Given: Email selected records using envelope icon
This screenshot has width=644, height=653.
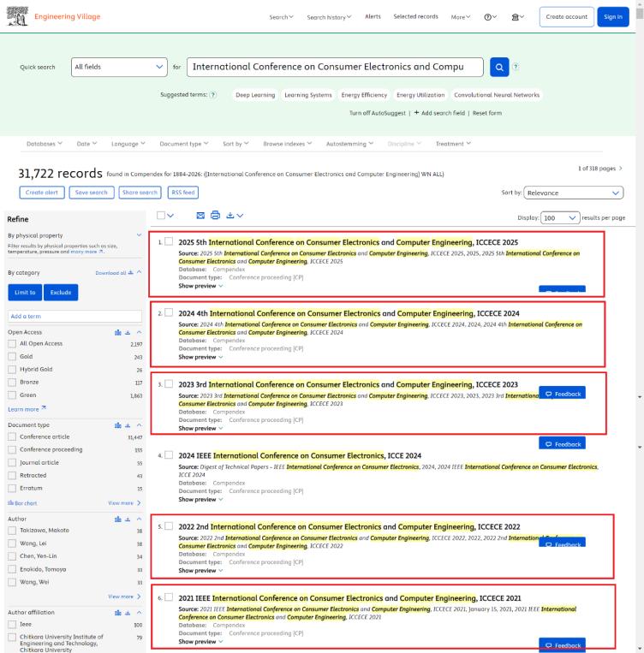Looking at the screenshot, I should pyautogui.click(x=201, y=217).
